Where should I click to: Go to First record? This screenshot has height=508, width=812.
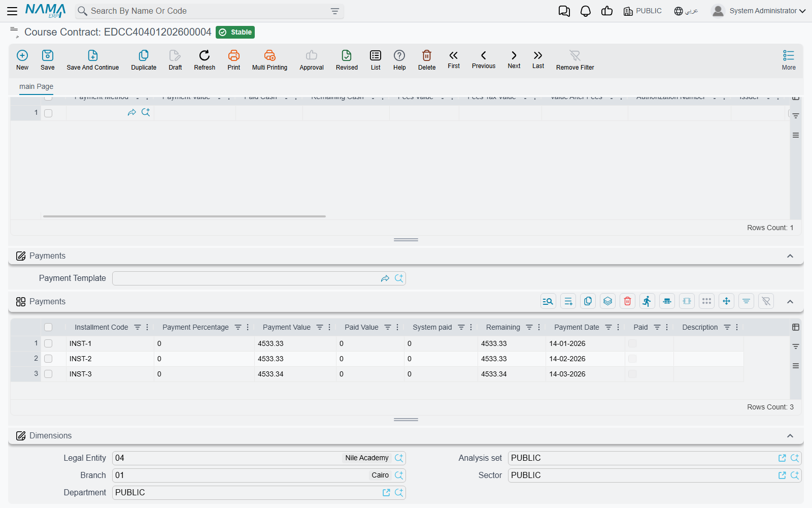(454, 59)
